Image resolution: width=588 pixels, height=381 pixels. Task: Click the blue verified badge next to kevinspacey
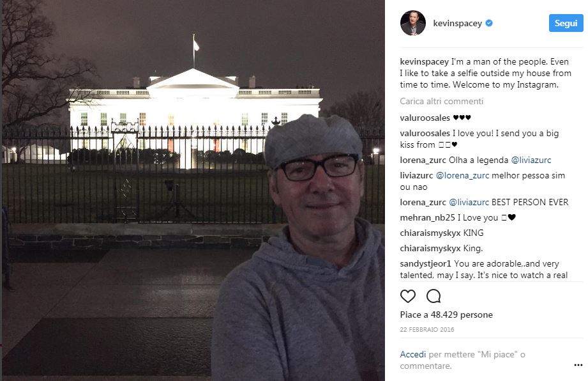(489, 23)
